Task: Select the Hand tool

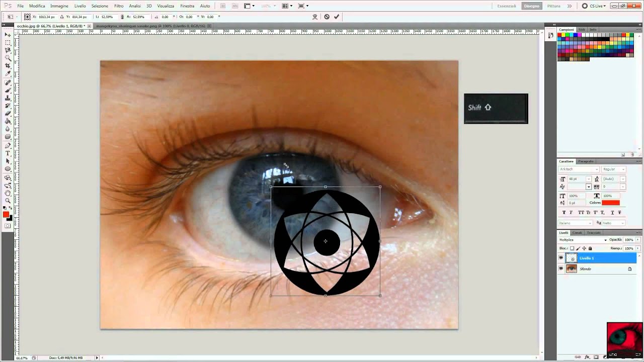Action: pyautogui.click(x=8, y=193)
